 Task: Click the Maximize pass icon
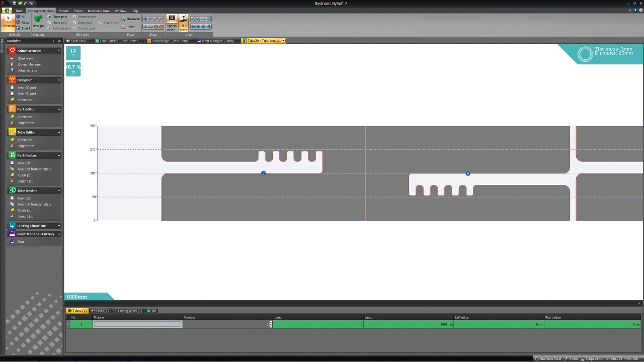[131, 19]
